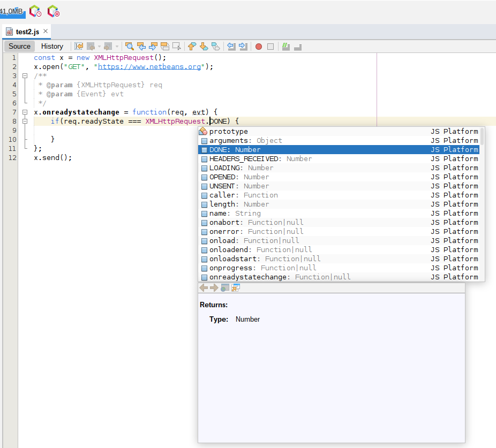Click the word onreadystatechange on line 7

click(81, 112)
